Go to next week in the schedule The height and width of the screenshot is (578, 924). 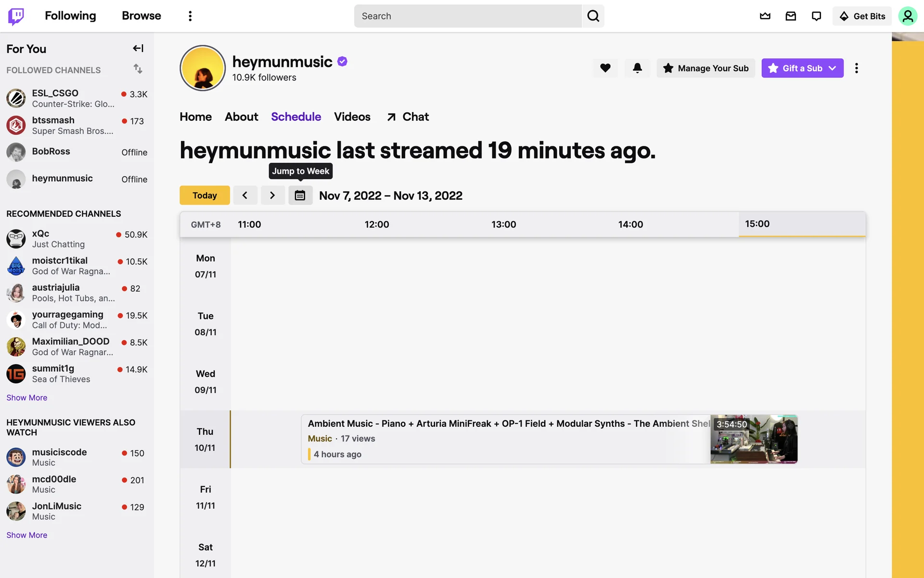click(x=272, y=196)
